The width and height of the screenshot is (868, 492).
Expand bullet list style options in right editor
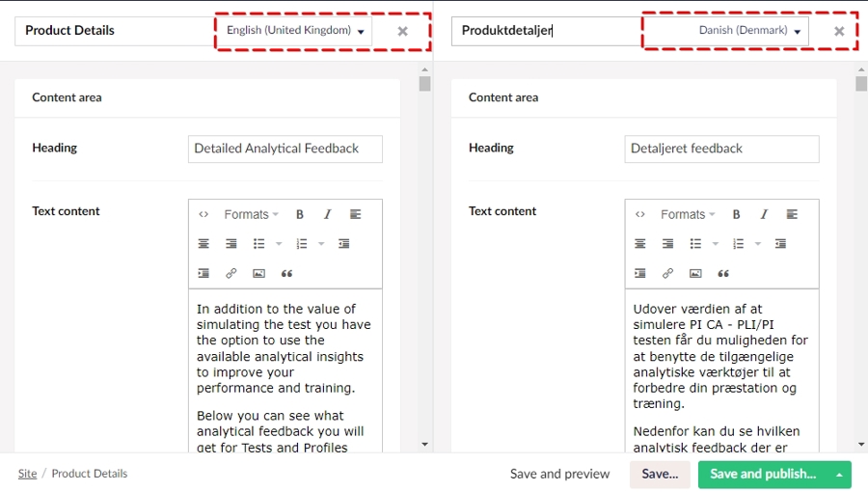716,243
